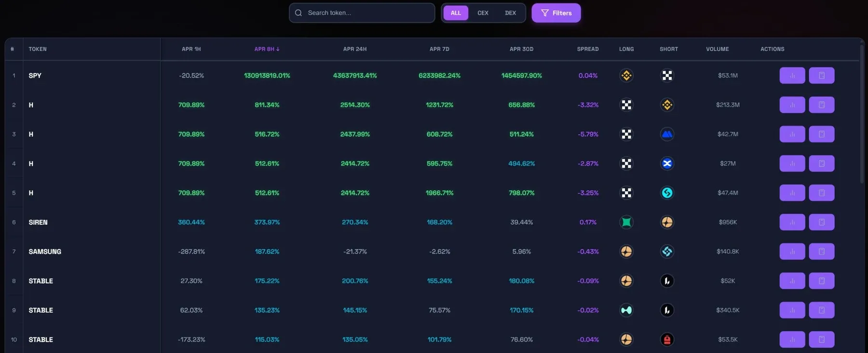Sort by the APR 24H column header

click(x=355, y=49)
